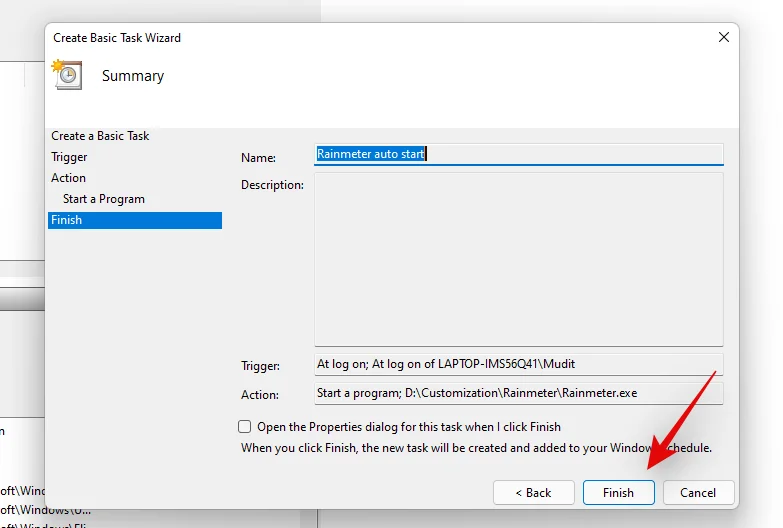Screen dimensions: 783x528
Task: Click the Summary heading text
Action: pyautogui.click(x=133, y=76)
